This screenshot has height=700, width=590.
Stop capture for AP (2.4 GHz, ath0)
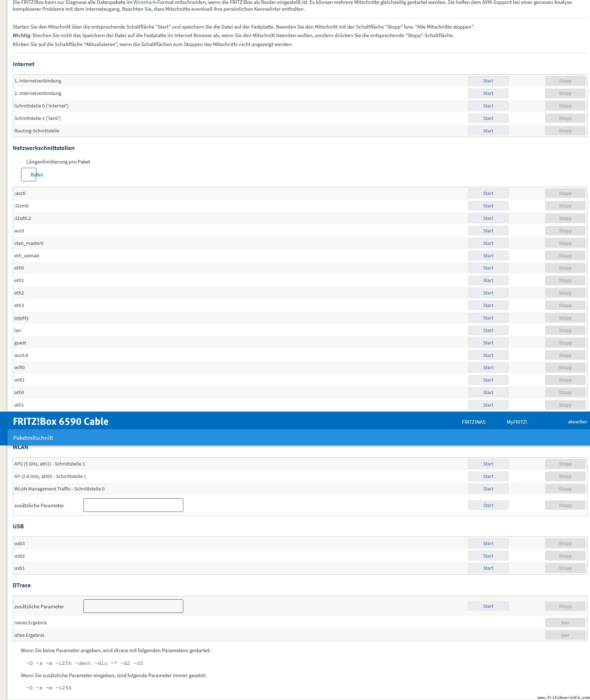point(565,477)
